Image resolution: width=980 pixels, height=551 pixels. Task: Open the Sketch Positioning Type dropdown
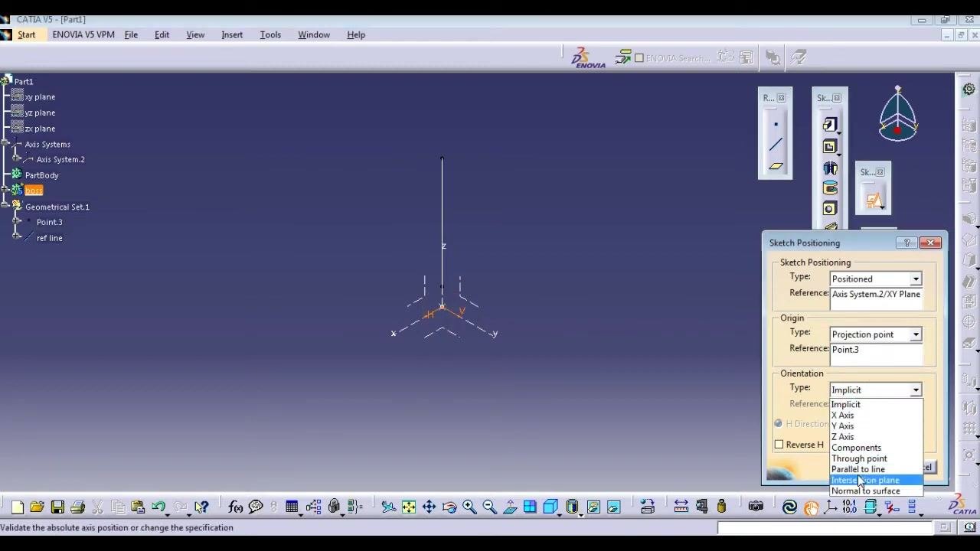[x=916, y=279]
